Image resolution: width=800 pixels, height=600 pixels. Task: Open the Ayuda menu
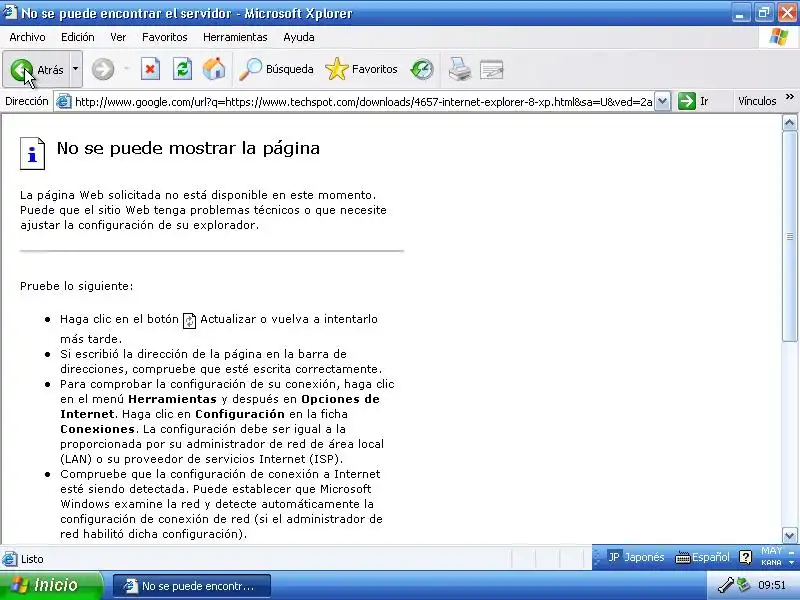pos(299,37)
